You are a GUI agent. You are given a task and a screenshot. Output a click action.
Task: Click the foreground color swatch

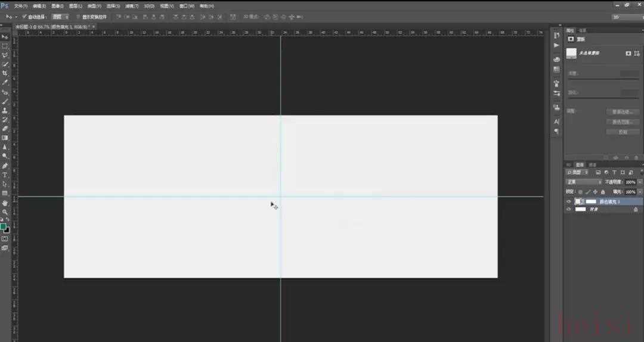[4, 226]
